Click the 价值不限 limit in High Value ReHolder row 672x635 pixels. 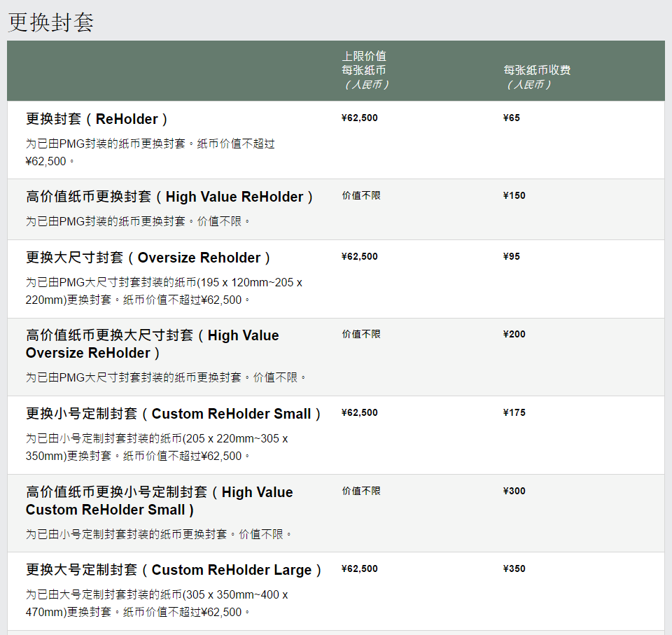click(x=361, y=196)
